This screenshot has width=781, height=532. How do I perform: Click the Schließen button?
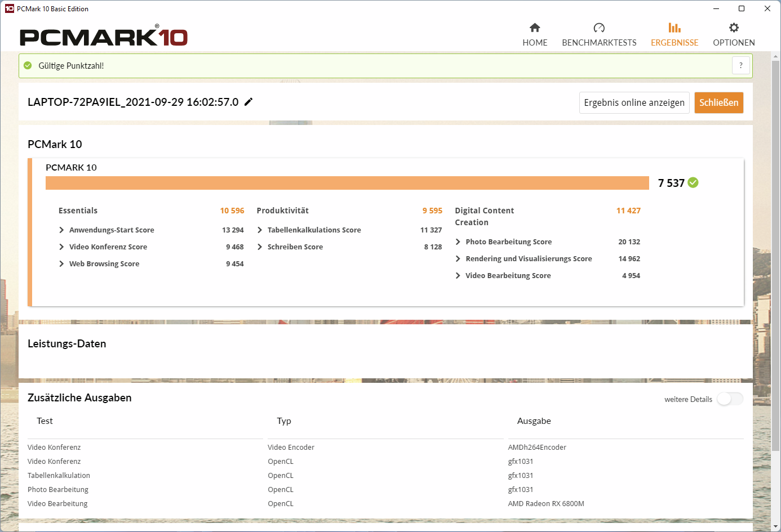point(718,102)
